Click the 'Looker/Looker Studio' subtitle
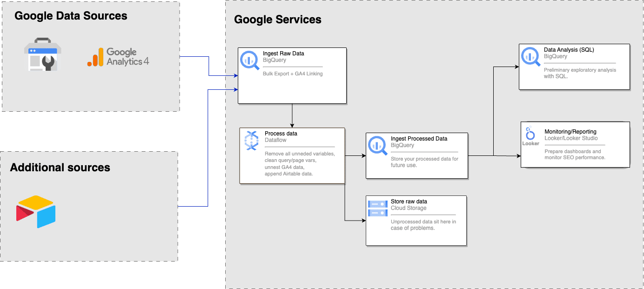The width and height of the screenshot is (644, 289). [x=571, y=138]
